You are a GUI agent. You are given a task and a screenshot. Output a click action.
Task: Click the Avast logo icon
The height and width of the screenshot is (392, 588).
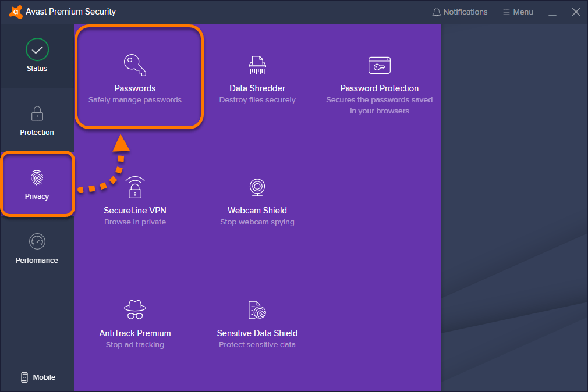(x=15, y=12)
